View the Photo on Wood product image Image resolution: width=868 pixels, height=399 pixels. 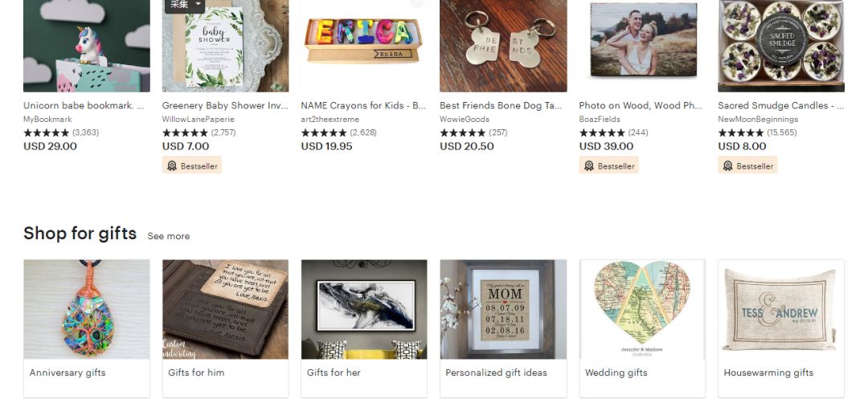tap(641, 46)
